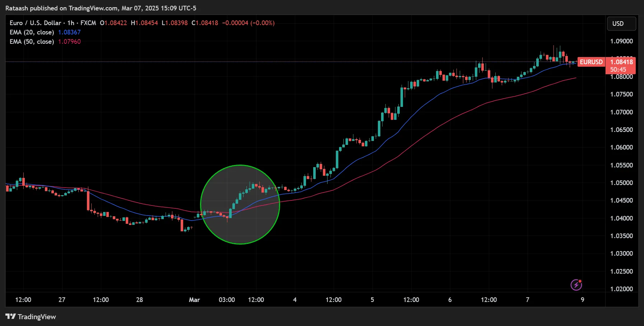Click the '28' date label on the time axis
Screen dimensions: 644x326
139,300
